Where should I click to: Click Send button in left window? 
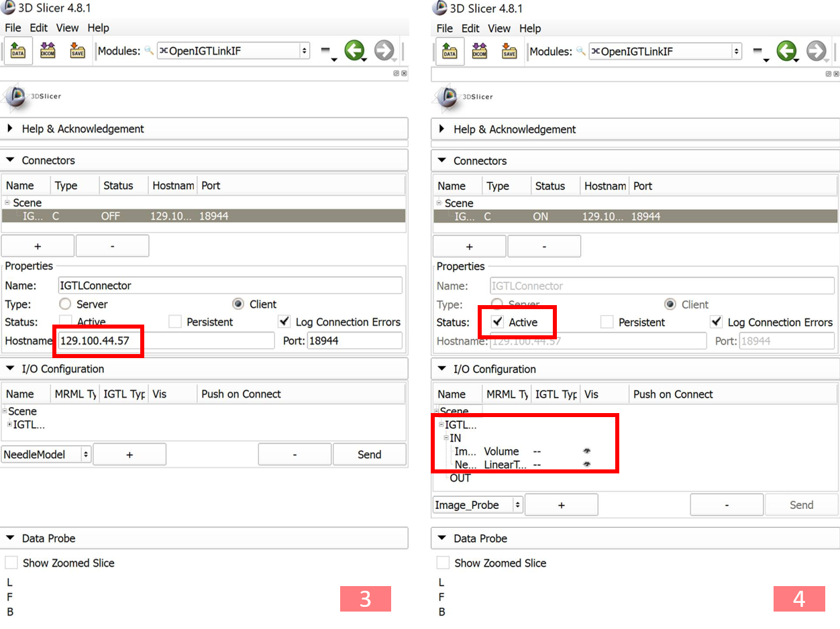click(369, 455)
